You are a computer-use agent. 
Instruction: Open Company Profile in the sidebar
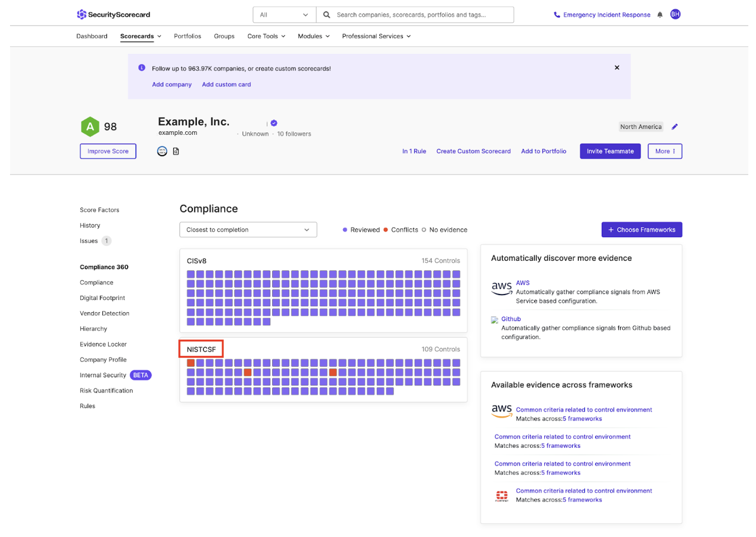coord(103,360)
